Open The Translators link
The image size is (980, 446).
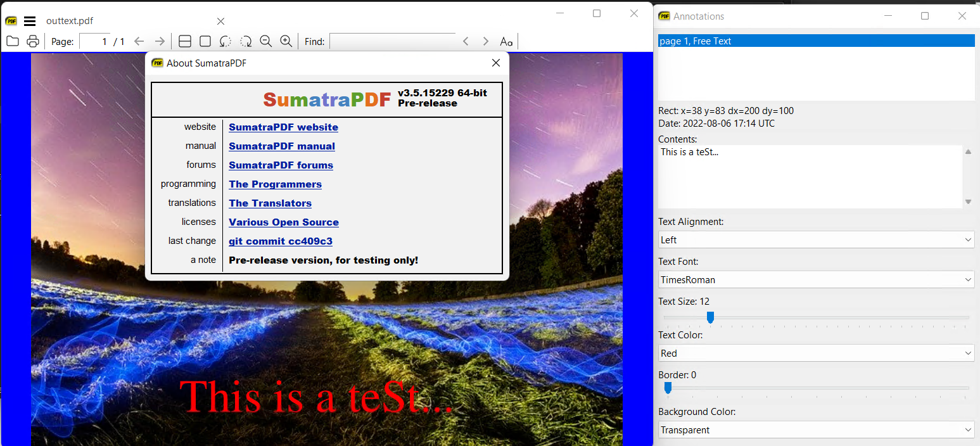270,203
